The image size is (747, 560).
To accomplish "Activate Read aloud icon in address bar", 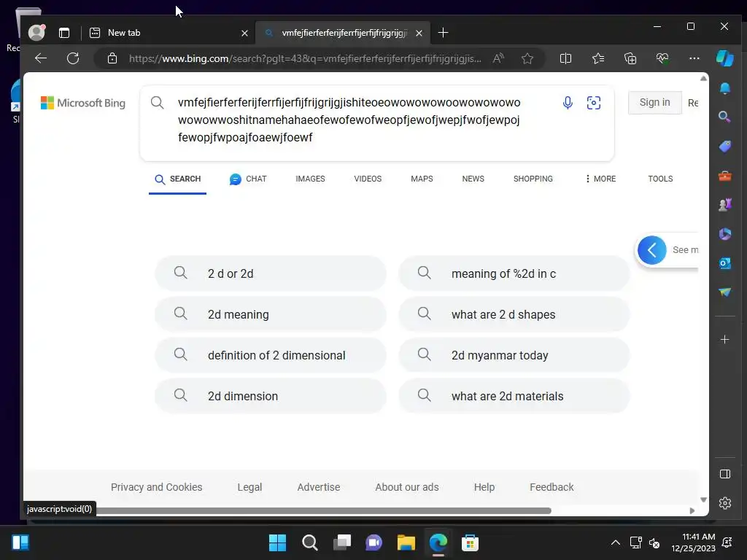I will point(498,58).
